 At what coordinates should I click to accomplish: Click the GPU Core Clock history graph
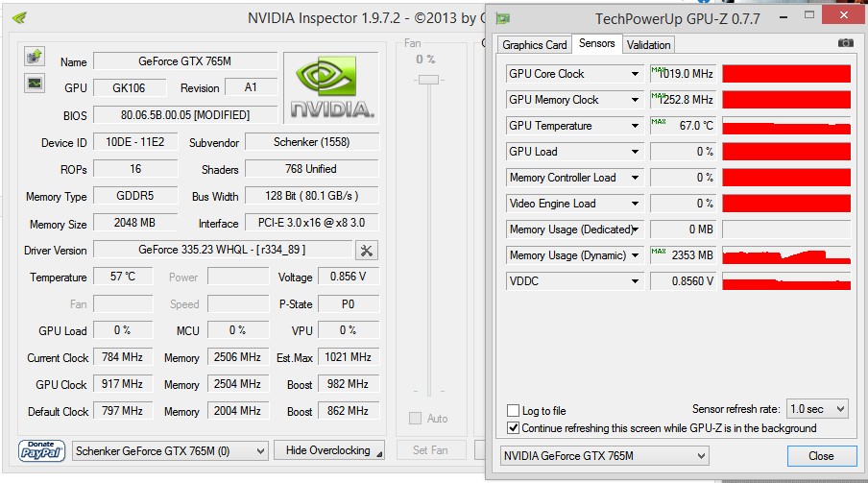(786, 74)
